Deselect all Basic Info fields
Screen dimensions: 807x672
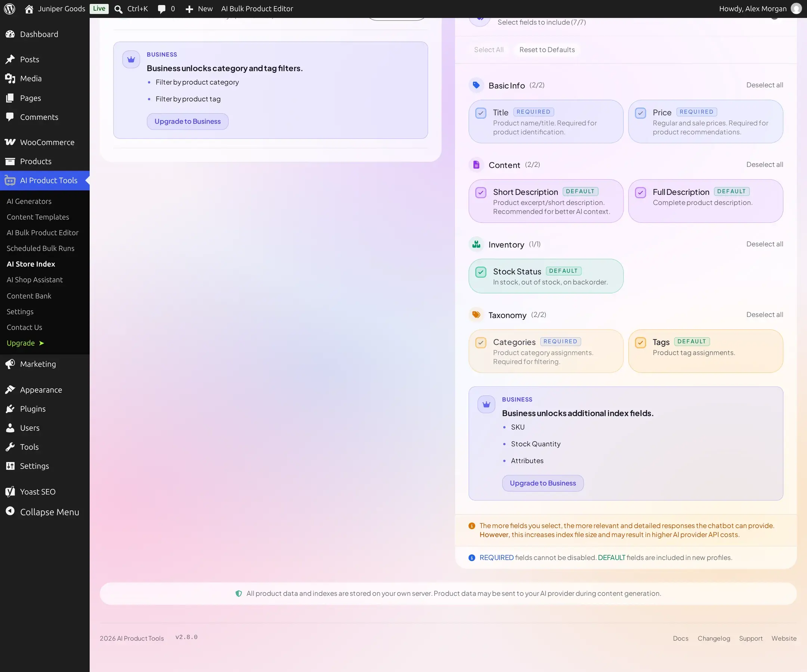[x=764, y=85]
